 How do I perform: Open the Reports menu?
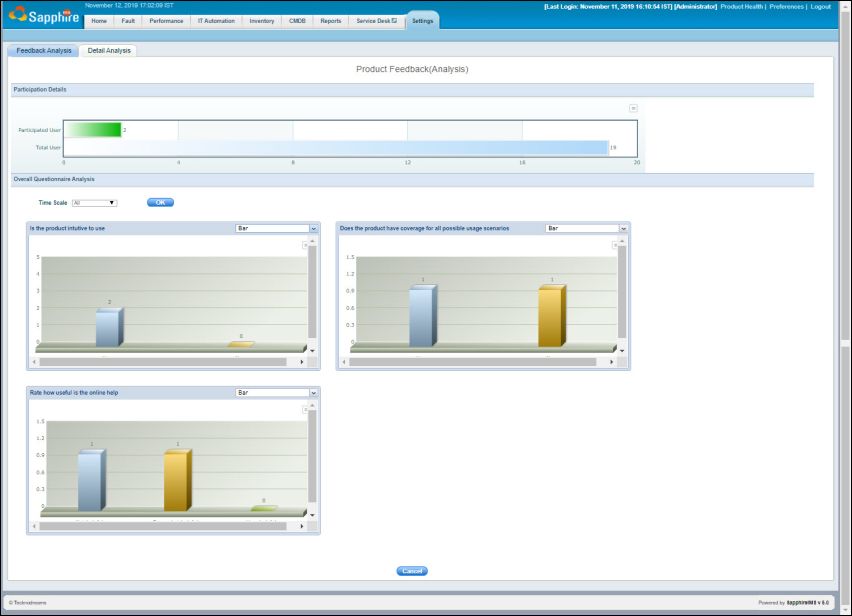pos(330,19)
